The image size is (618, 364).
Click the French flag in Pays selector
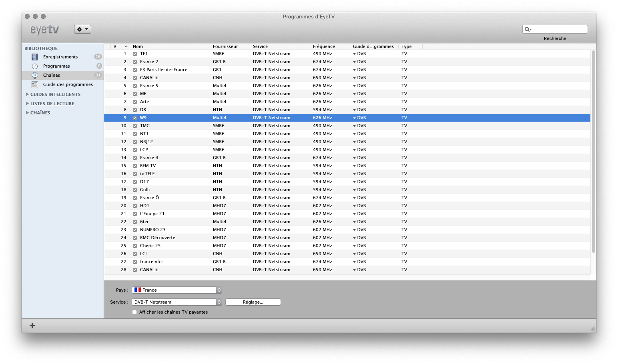pyautogui.click(x=138, y=290)
